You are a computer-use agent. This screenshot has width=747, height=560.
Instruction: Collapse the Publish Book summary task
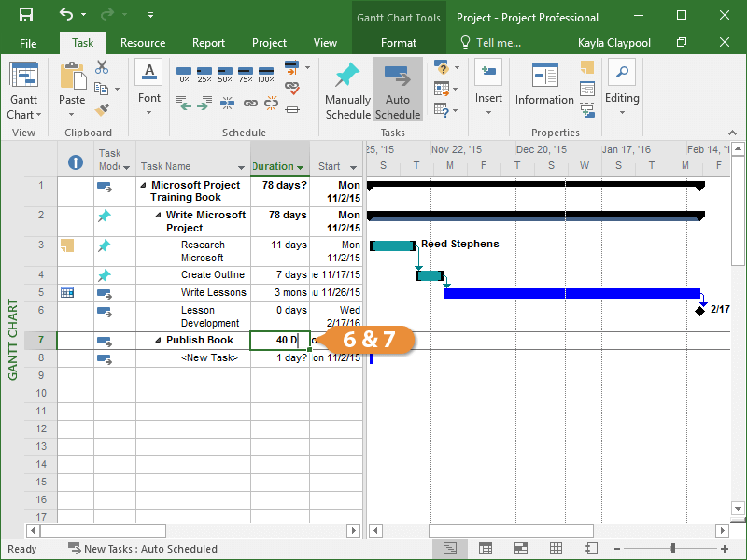[158, 341]
